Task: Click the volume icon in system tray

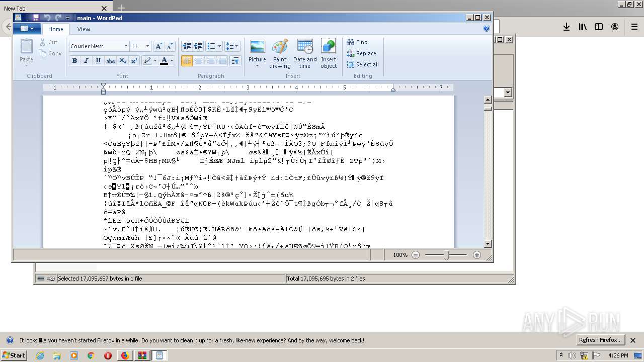Action: tap(572, 355)
